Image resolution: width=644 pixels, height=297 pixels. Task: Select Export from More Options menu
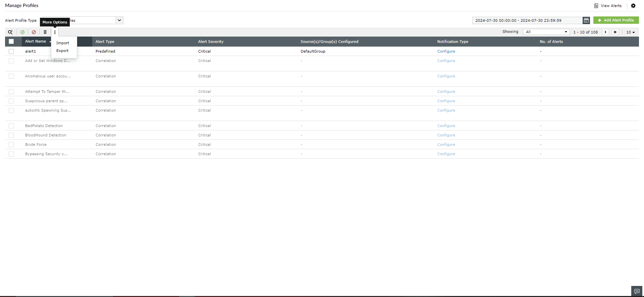62,51
